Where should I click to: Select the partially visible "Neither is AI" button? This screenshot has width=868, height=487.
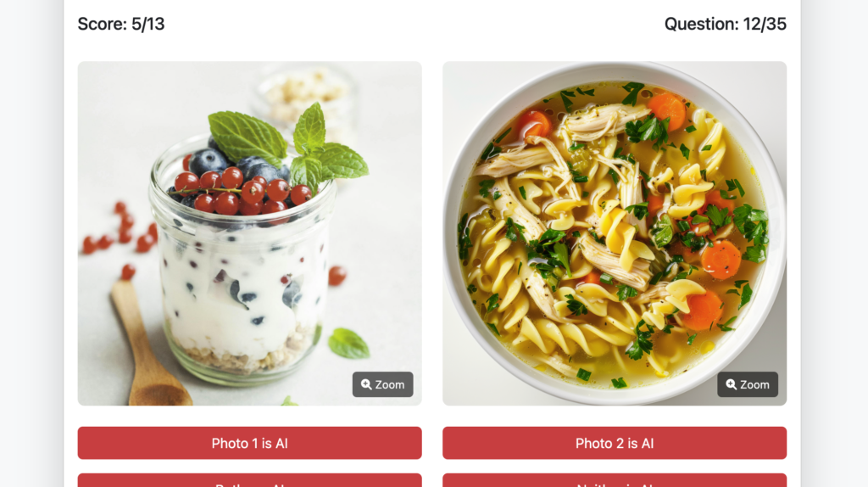[615, 480]
